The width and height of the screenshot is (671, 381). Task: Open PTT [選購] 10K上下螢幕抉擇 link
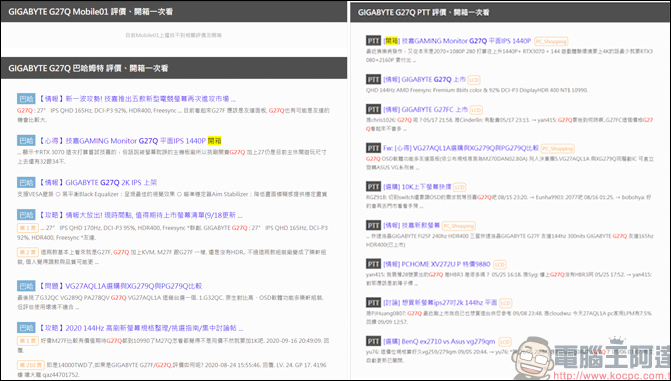tap(417, 187)
